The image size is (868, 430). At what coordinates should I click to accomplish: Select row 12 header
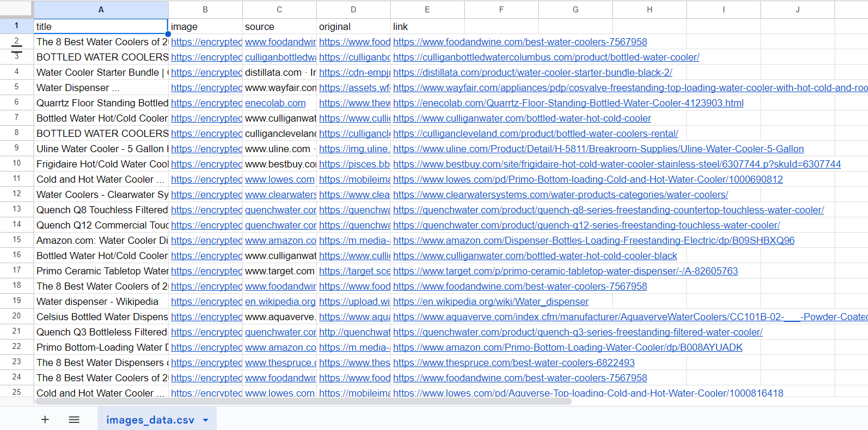[16, 194]
